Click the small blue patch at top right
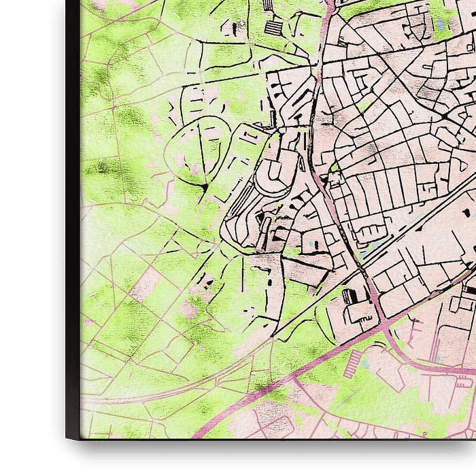 [443, 24]
